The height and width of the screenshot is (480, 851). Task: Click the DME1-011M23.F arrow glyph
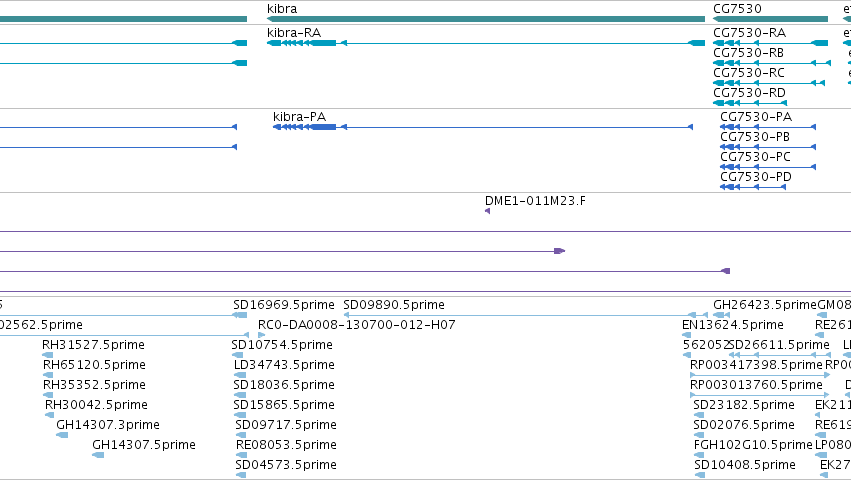[x=487, y=211]
